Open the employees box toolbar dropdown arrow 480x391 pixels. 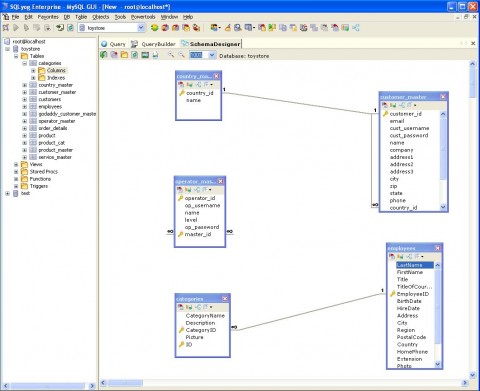point(422,257)
